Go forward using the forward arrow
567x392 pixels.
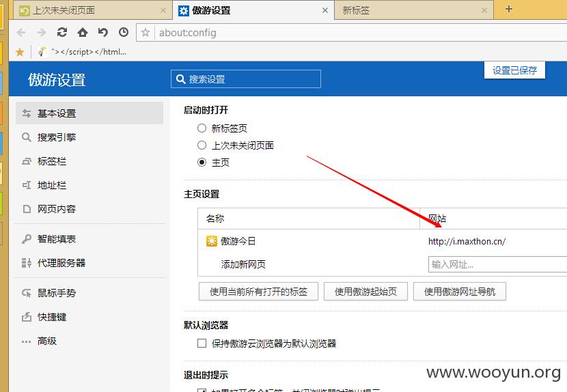[42, 33]
